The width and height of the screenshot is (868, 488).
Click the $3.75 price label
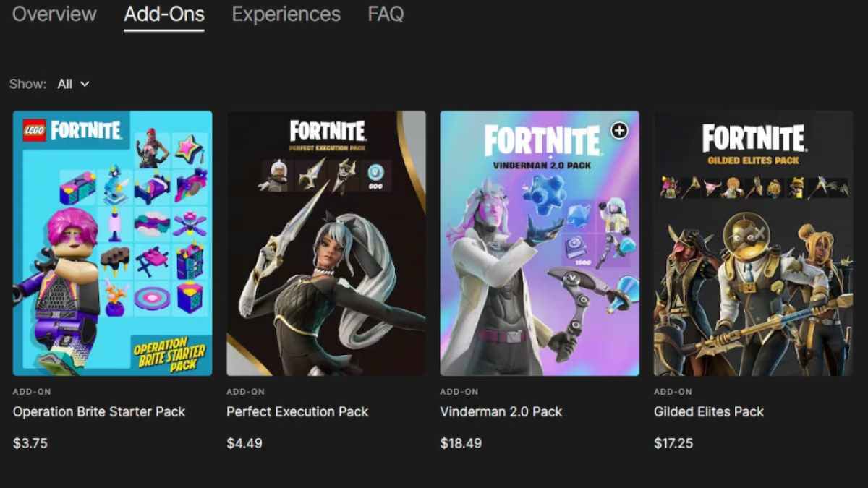30,443
